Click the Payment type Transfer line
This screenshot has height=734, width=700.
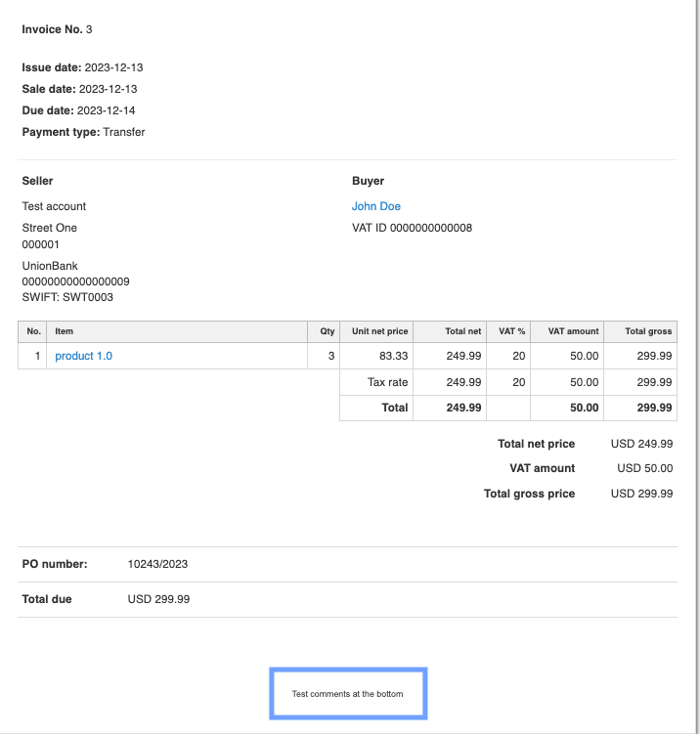point(83,132)
